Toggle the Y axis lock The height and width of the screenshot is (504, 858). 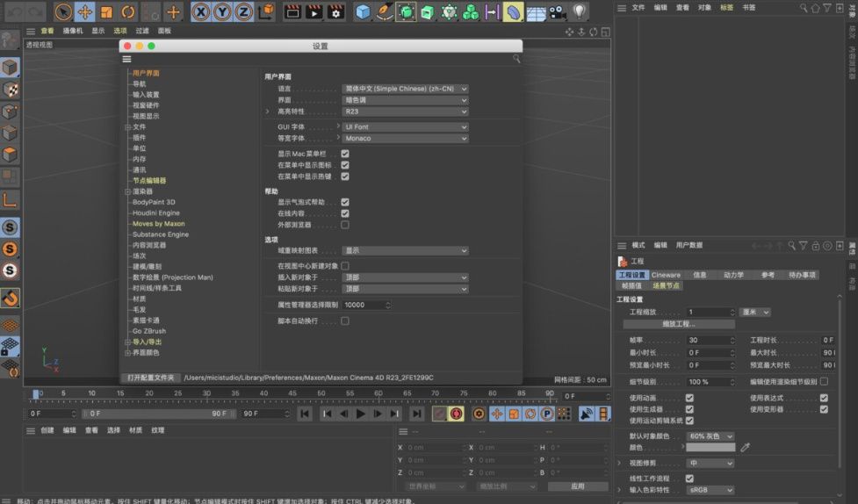(222, 11)
